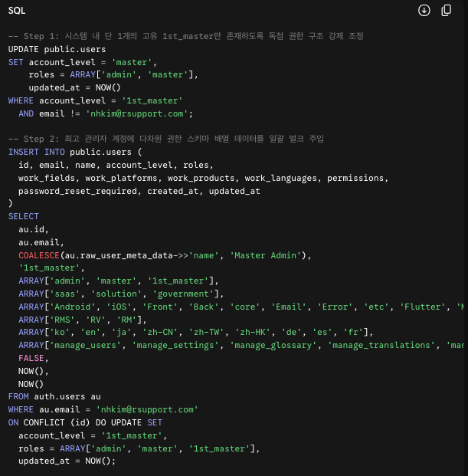Screen dimensions: 468x476
Task: Copy the SQL code to clipboard
Action: [x=446, y=11]
